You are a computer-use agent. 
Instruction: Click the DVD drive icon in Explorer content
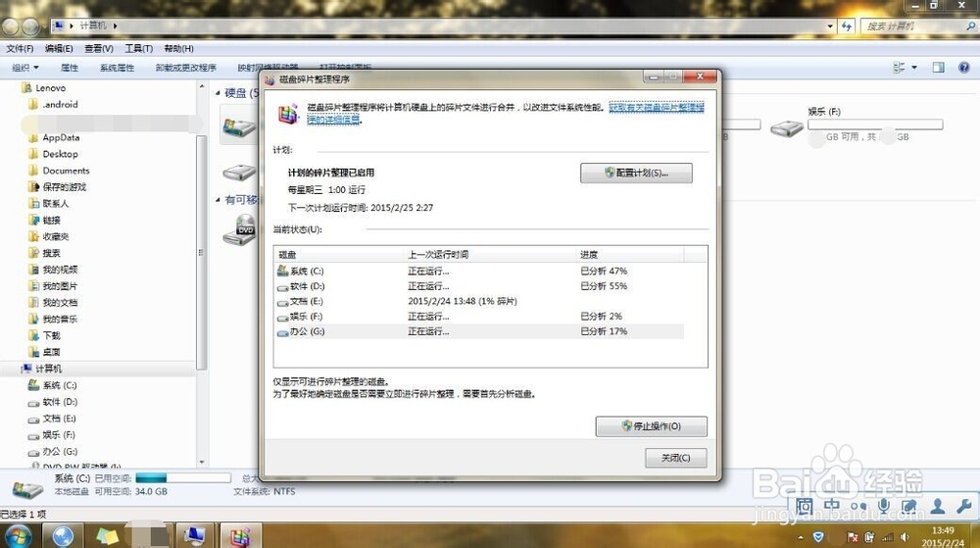pyautogui.click(x=239, y=230)
